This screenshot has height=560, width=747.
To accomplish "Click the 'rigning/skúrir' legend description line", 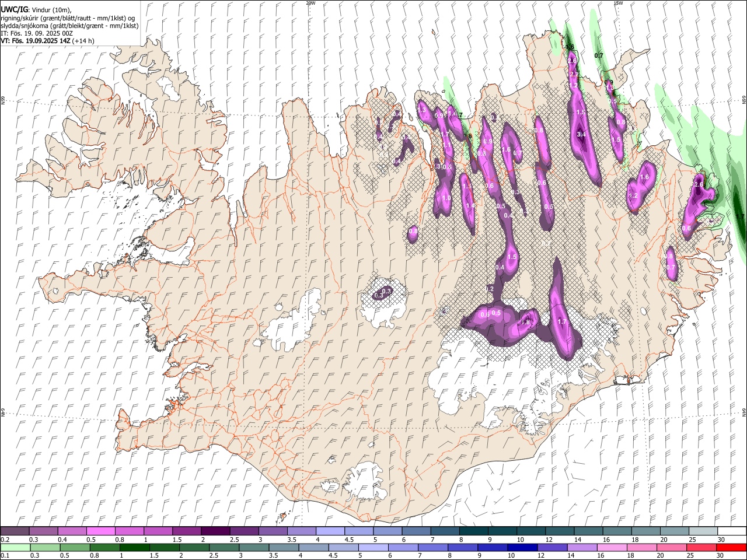I will coord(68,18).
